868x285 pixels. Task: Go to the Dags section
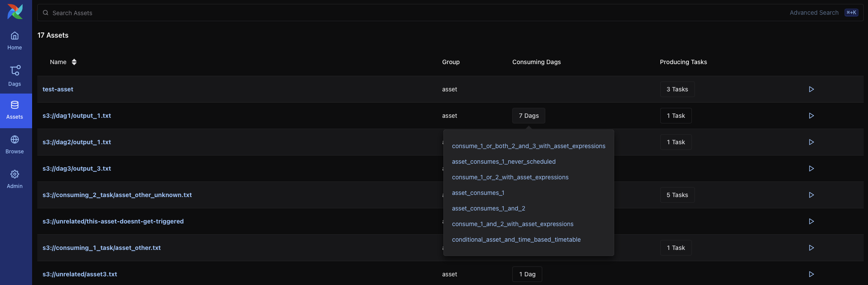pos(15,76)
